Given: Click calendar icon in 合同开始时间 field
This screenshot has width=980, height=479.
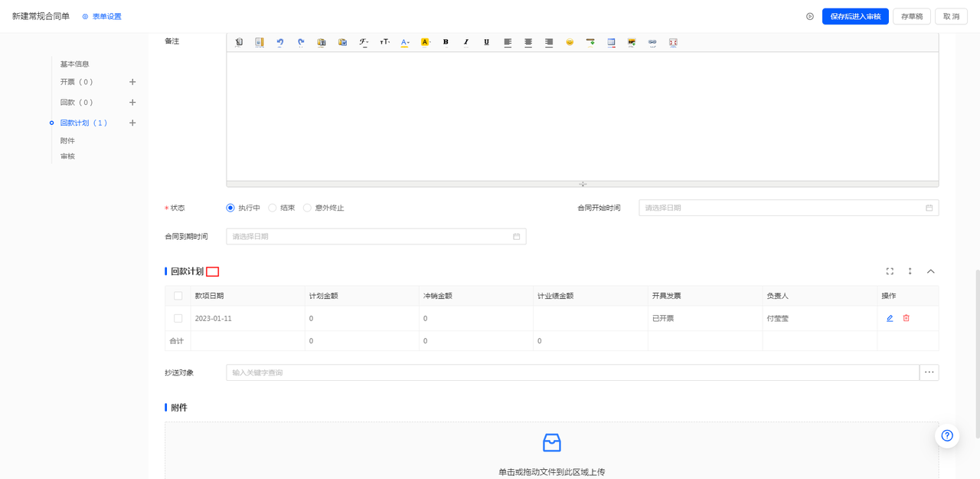Looking at the screenshot, I should 929,208.
